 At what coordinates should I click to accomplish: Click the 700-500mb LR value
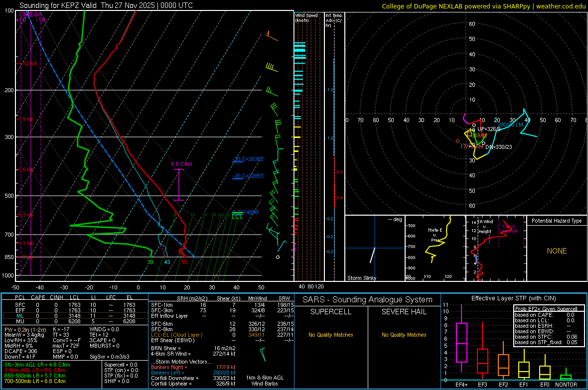click(x=35, y=382)
